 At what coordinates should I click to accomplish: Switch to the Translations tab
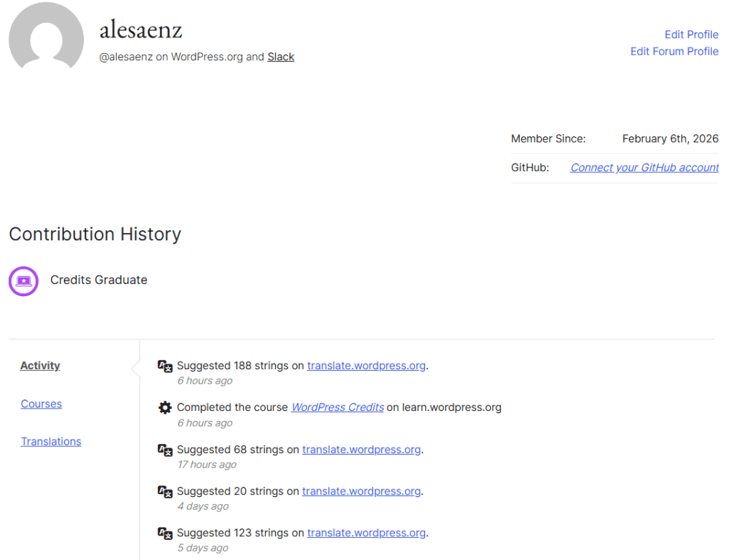51,442
